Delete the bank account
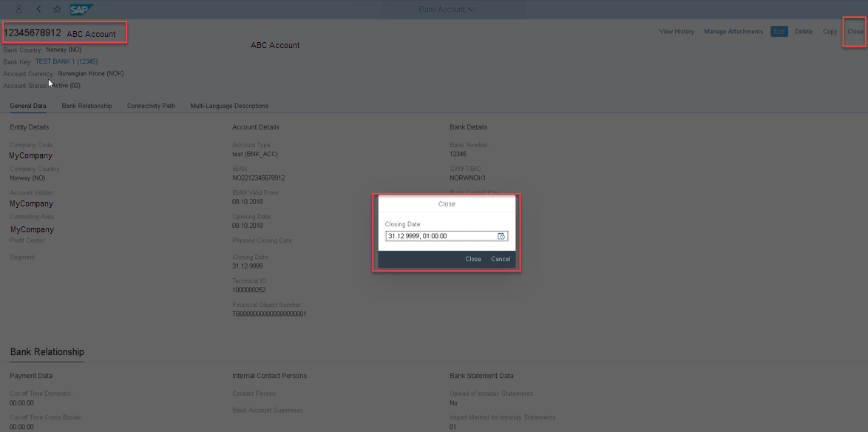Viewport: 868px width, 432px height. pyautogui.click(x=803, y=31)
